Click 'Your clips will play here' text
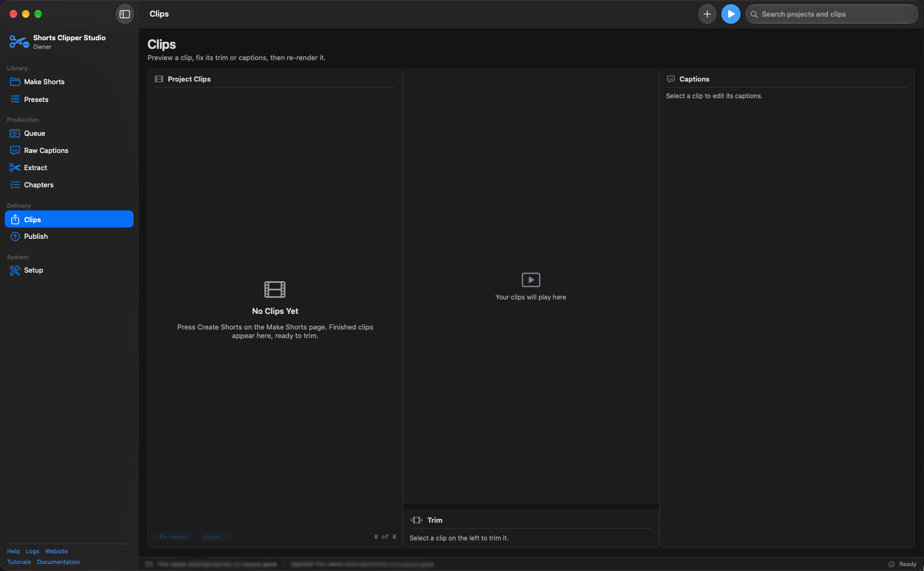 [x=531, y=297]
